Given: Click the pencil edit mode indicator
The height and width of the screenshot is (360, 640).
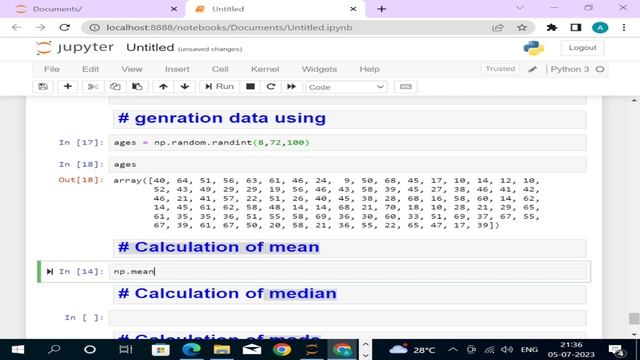Looking at the screenshot, I should pyautogui.click(x=532, y=69).
